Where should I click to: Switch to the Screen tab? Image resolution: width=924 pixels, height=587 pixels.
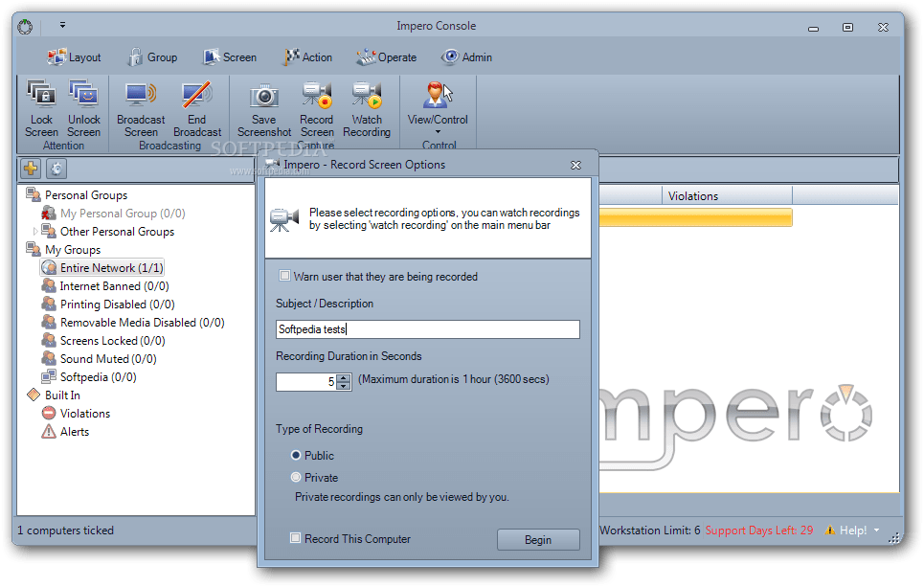[230, 57]
